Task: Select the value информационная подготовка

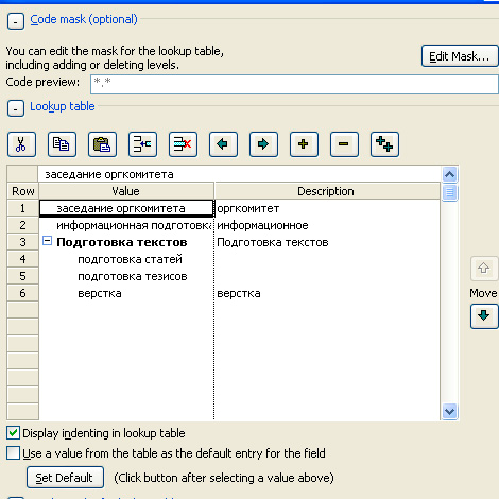Action: (x=126, y=225)
